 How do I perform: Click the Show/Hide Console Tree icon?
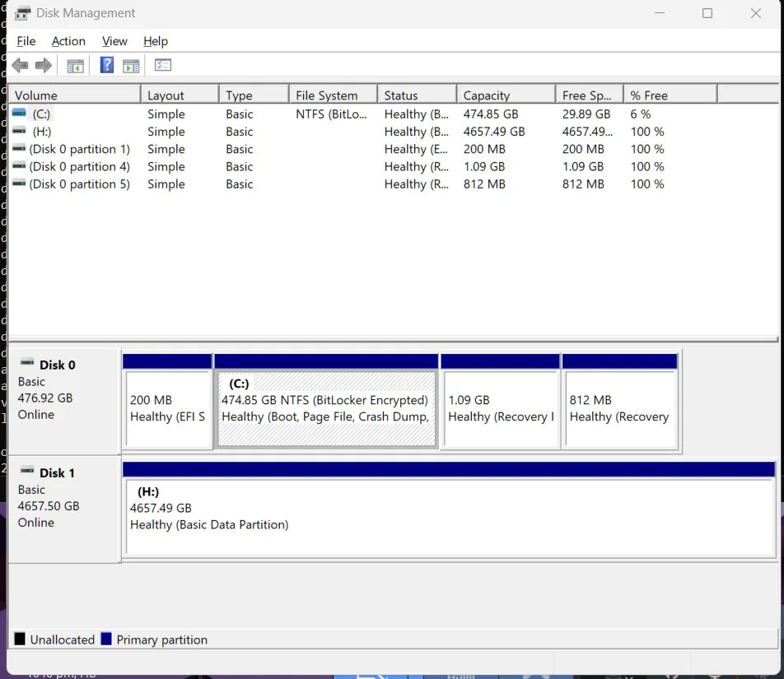[x=76, y=66]
